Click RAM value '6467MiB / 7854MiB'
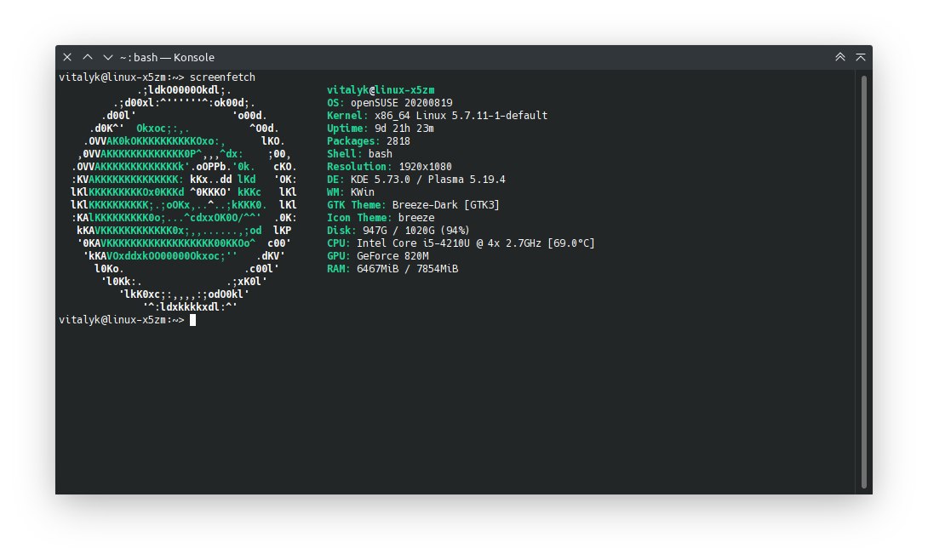The image size is (928, 560). pyautogui.click(x=407, y=268)
